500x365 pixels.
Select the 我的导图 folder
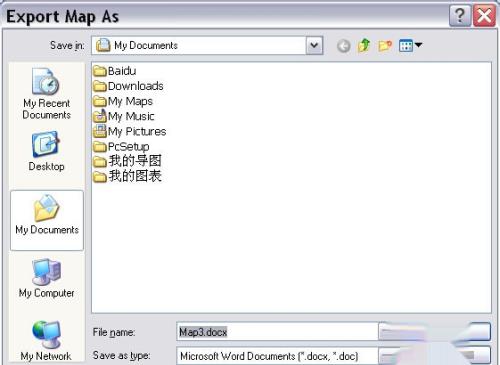click(x=127, y=161)
